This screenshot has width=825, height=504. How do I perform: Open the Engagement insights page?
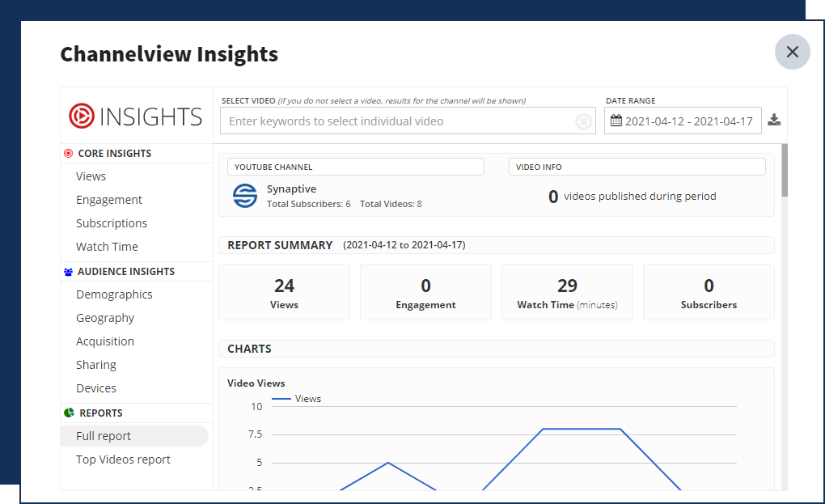point(109,200)
